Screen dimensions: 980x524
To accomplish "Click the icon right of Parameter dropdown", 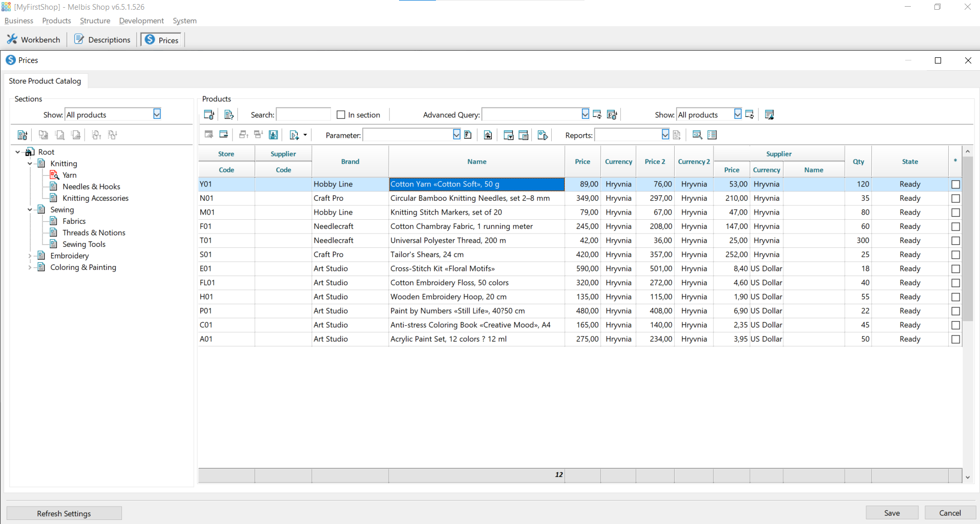I will 468,135.
